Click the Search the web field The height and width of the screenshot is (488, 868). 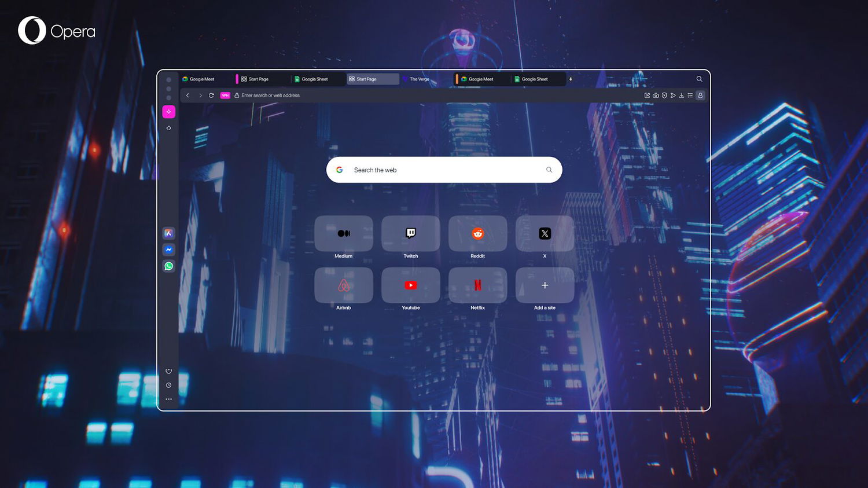[x=444, y=170]
